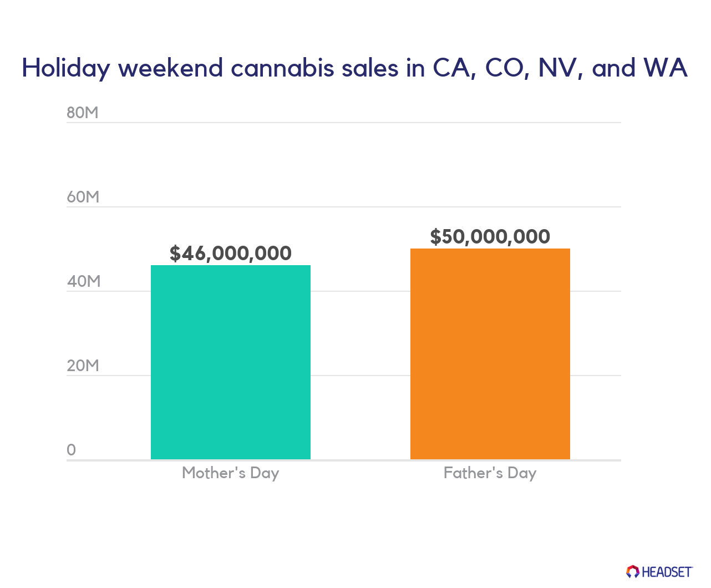Click the HEADSET brand text
The image size is (711, 588).
(x=667, y=571)
